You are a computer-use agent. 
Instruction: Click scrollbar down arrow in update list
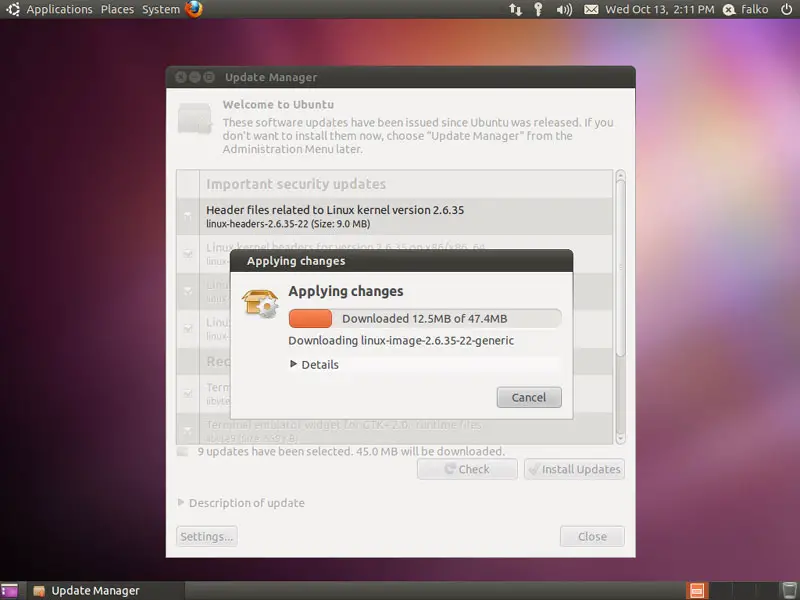620,439
